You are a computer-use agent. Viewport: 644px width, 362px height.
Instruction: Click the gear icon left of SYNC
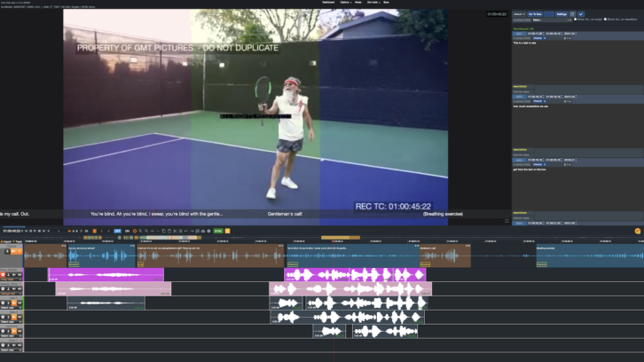click(x=208, y=231)
